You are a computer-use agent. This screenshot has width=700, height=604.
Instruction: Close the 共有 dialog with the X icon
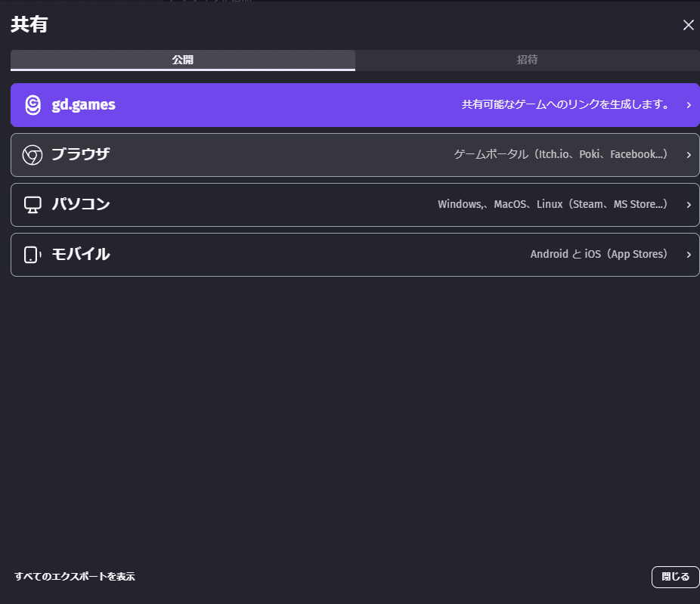[x=688, y=25]
